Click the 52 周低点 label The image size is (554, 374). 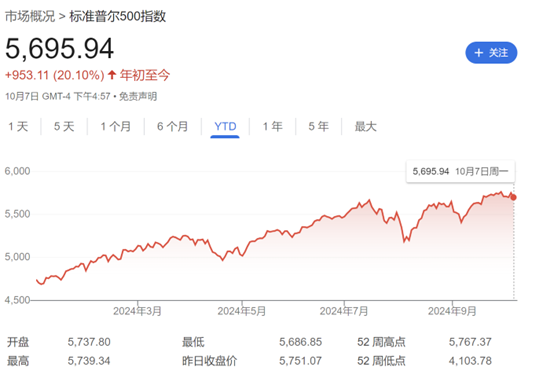[x=381, y=361]
